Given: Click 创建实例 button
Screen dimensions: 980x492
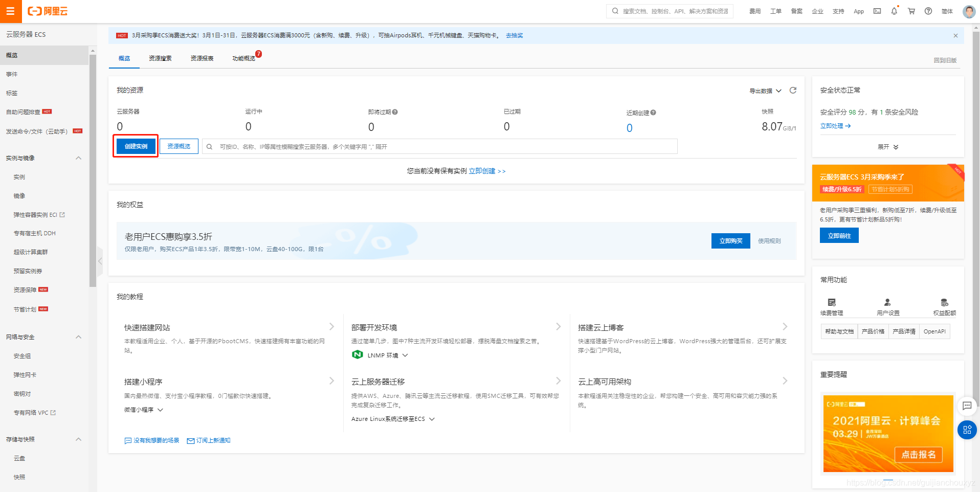Looking at the screenshot, I should (x=136, y=146).
